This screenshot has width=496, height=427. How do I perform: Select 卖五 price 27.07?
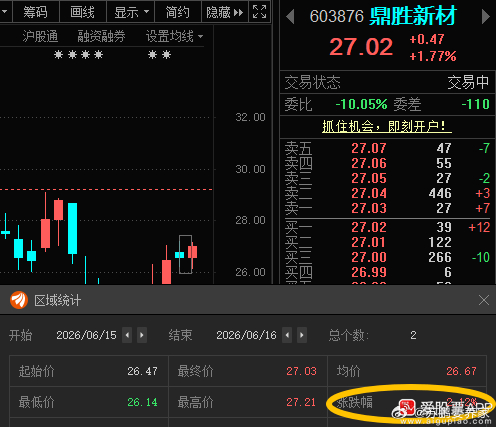click(369, 148)
